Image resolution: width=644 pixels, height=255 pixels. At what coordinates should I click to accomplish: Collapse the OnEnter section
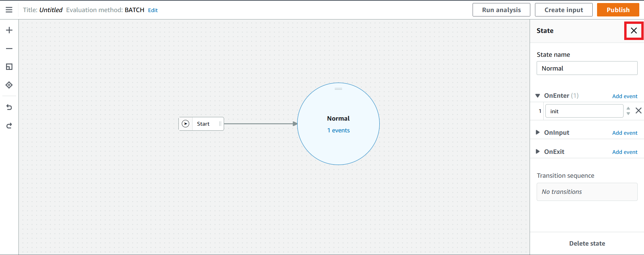click(538, 96)
